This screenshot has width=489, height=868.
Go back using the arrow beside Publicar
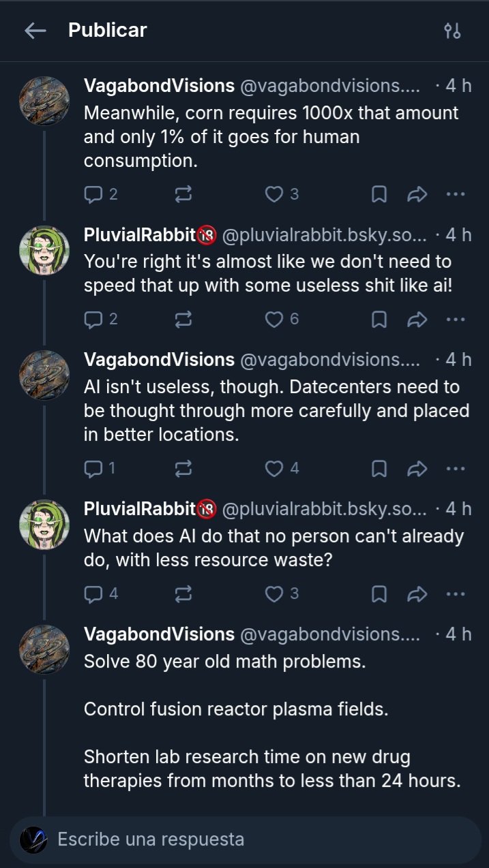(35, 31)
